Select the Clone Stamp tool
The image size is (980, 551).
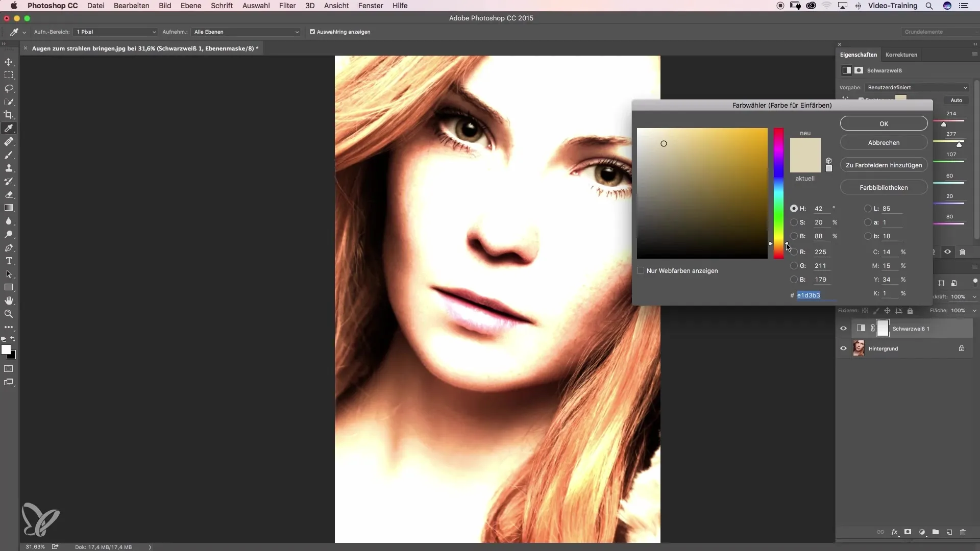point(9,168)
